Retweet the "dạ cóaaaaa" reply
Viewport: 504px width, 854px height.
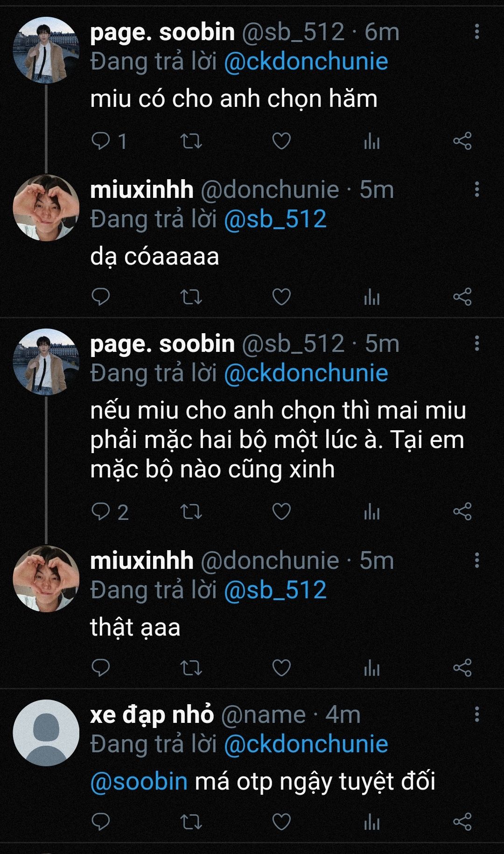[191, 297]
